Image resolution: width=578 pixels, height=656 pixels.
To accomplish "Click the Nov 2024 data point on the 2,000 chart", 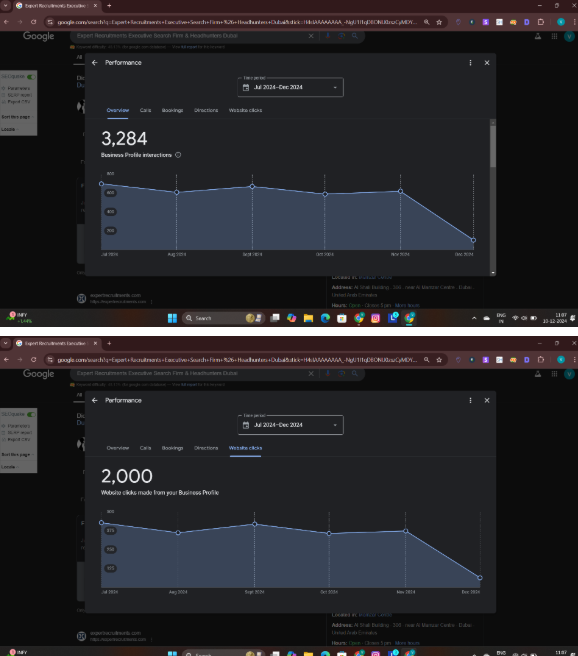I will [406, 531].
